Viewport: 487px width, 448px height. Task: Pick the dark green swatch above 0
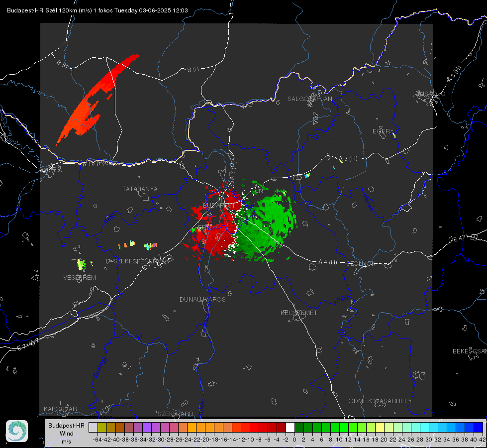(x=299, y=428)
